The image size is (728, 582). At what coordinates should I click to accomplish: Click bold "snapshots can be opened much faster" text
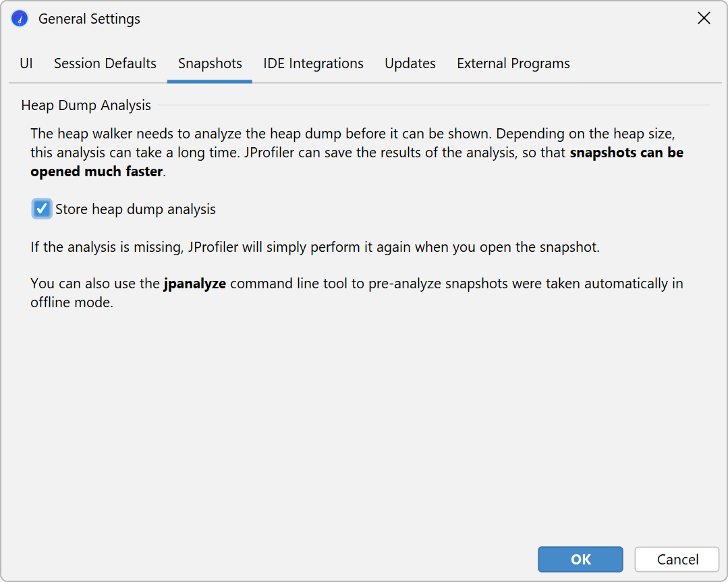pyautogui.click(x=626, y=153)
